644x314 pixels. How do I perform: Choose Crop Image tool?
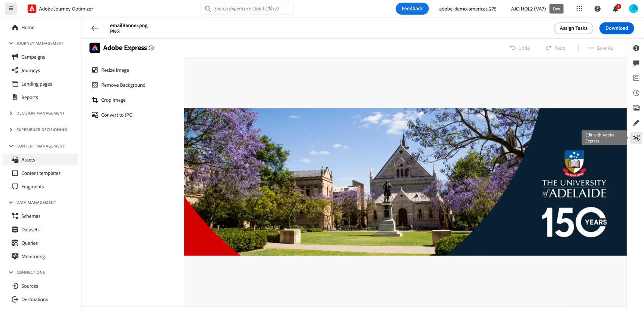(x=109, y=100)
